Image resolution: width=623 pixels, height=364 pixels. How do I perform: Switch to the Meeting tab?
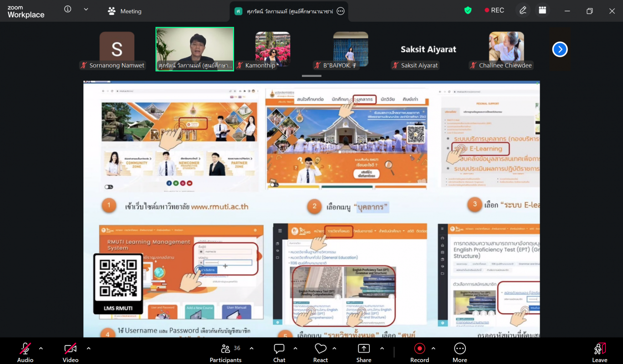click(124, 11)
